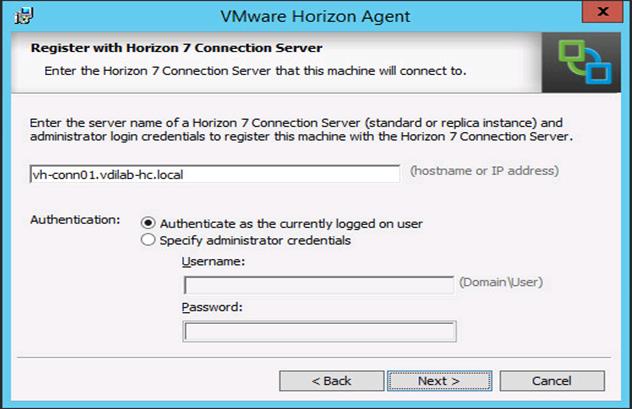Cancel the Horizon Agent installation
The height and width of the screenshot is (409, 632).
click(x=552, y=381)
